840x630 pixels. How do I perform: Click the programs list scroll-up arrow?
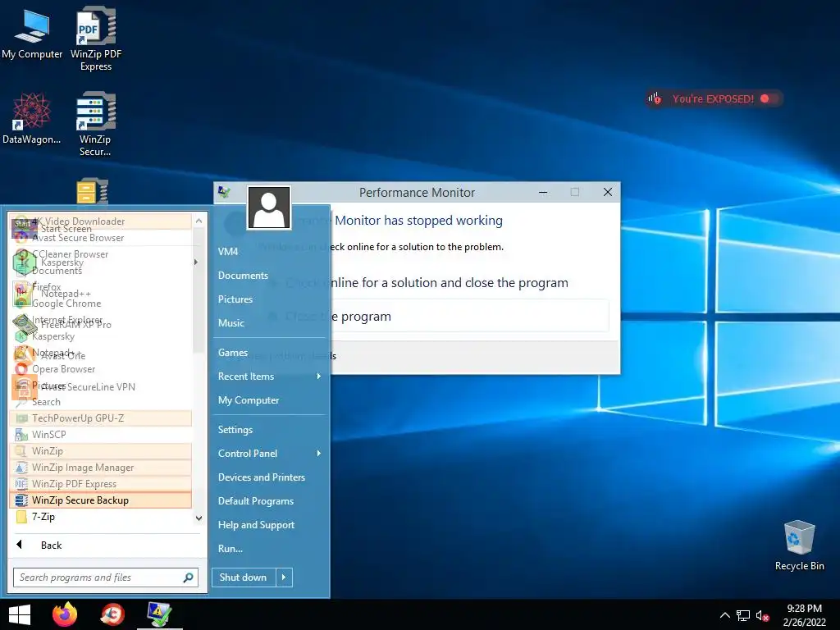point(199,221)
